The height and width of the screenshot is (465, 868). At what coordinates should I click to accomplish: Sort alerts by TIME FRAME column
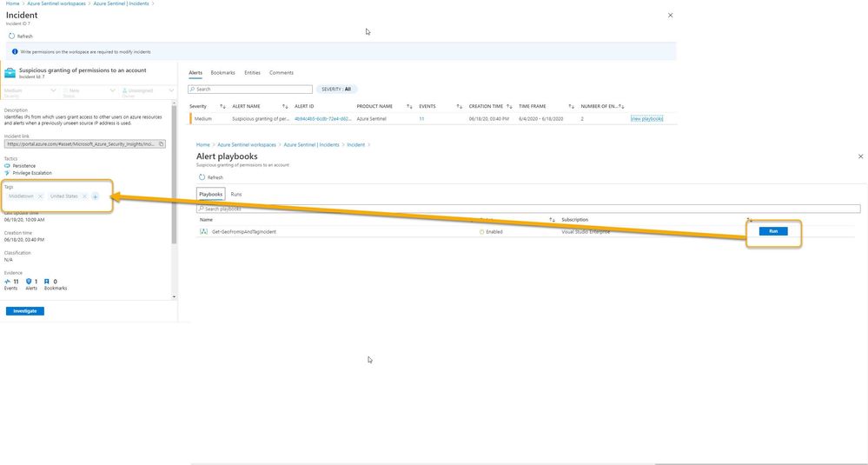pos(572,106)
